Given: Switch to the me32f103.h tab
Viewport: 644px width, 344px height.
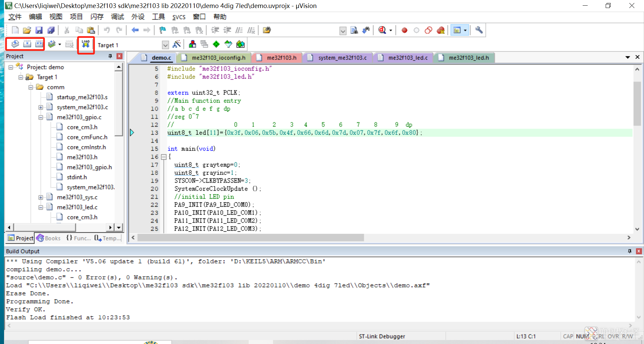Looking at the screenshot, I should 277,58.
